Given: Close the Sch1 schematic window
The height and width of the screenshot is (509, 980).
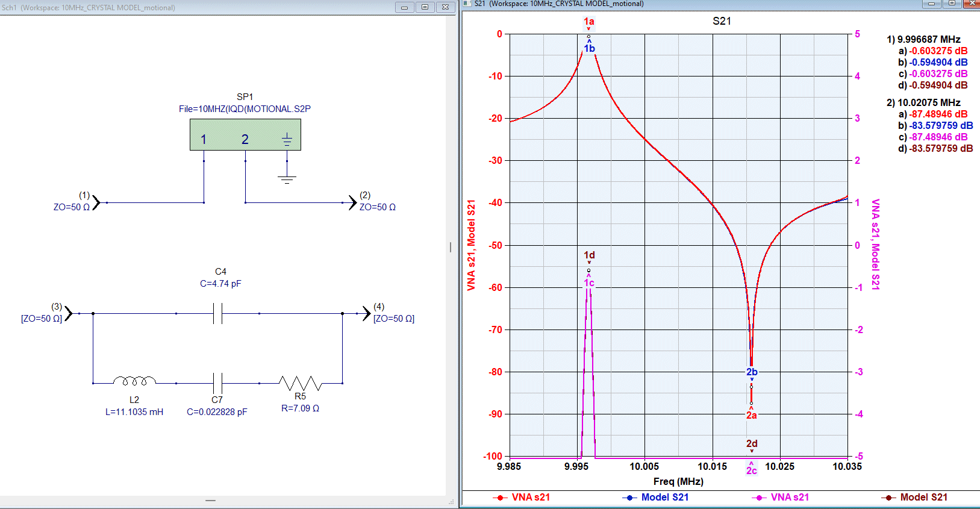Looking at the screenshot, I should pos(445,7).
